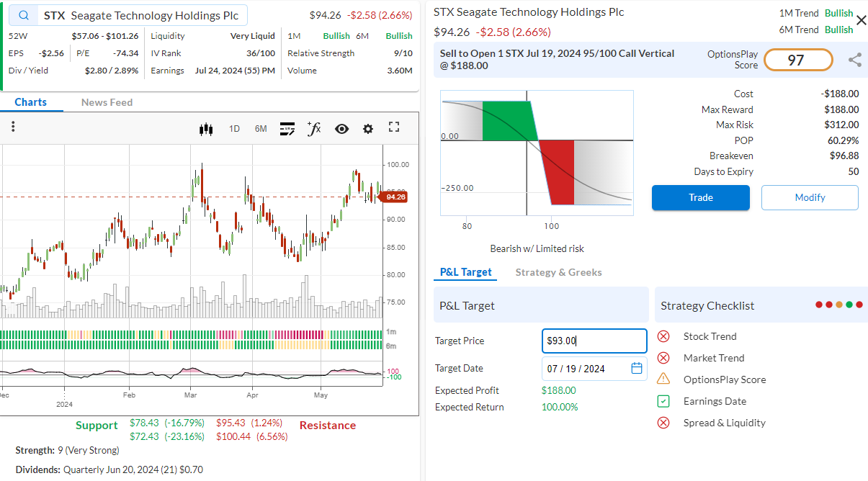
Task: Toggle the chart eye visibility icon
Action: pos(341,129)
